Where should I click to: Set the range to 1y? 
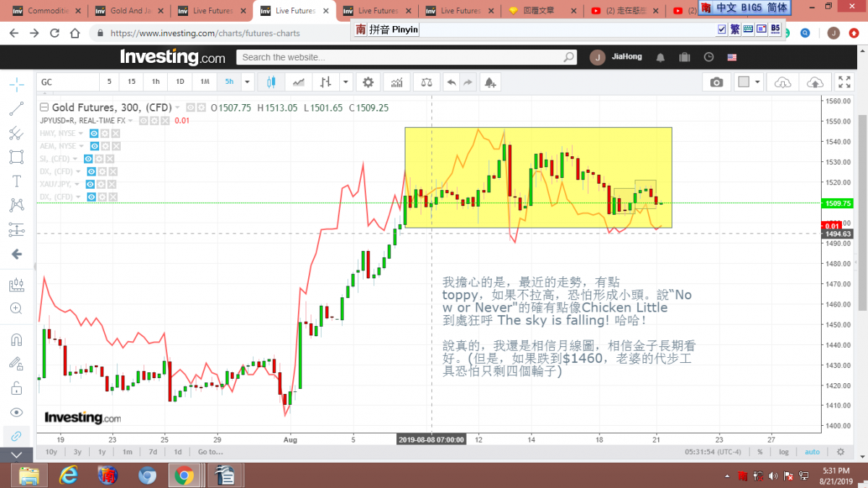[x=102, y=452]
